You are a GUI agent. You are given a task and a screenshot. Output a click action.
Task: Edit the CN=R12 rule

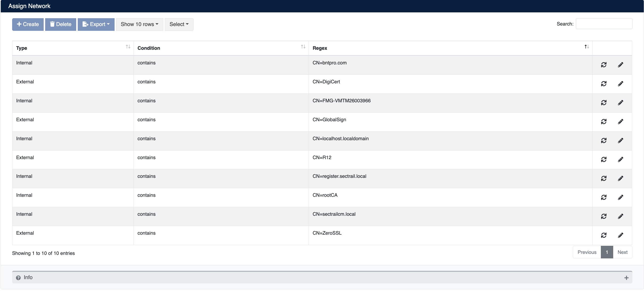pyautogui.click(x=621, y=160)
